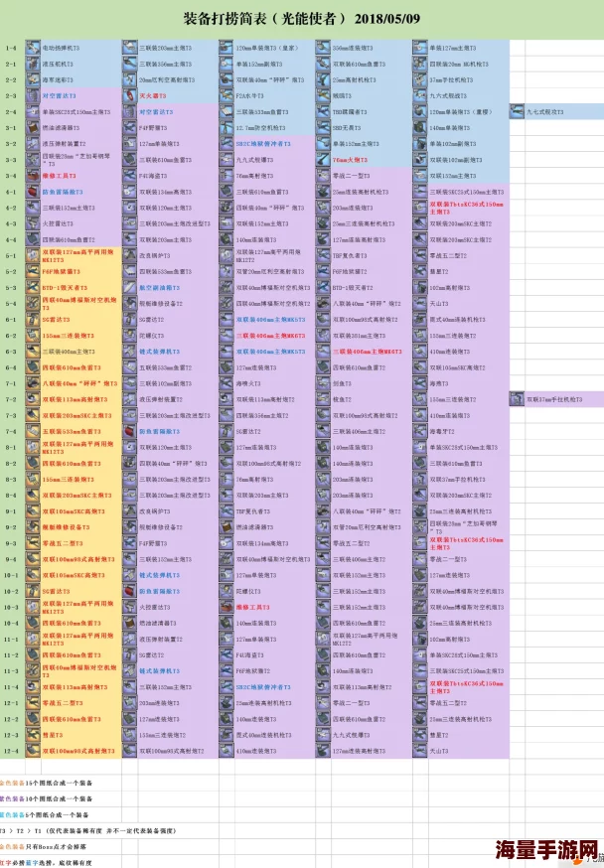The image size is (604, 868).
Task: Select the cell 三联装203mm主炮T3 in row 1-4
Action: pyautogui.click(x=166, y=48)
